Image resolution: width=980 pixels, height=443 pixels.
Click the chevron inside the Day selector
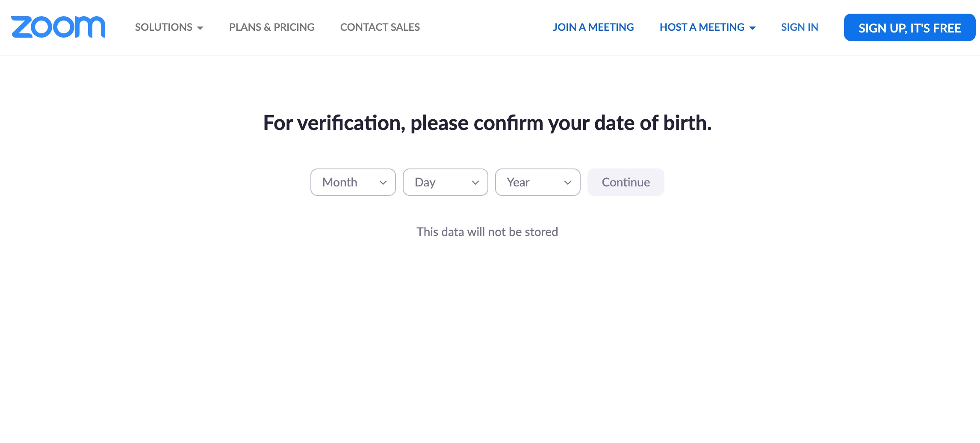[x=475, y=183]
